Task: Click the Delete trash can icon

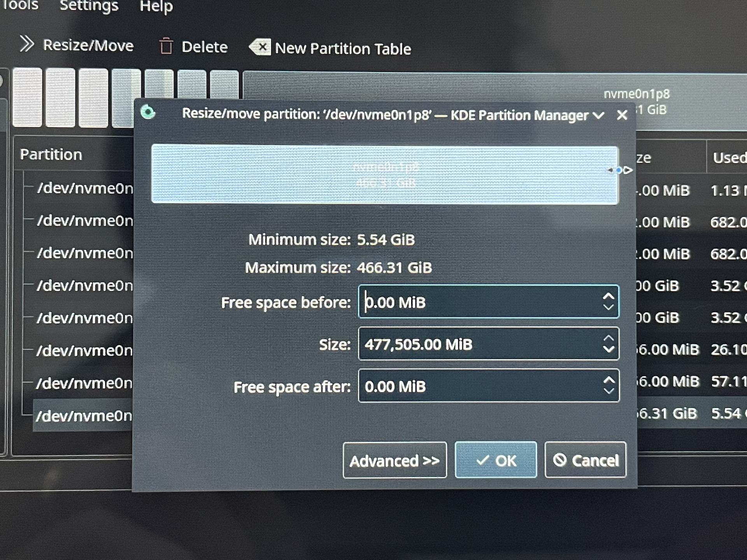Action: (x=166, y=46)
